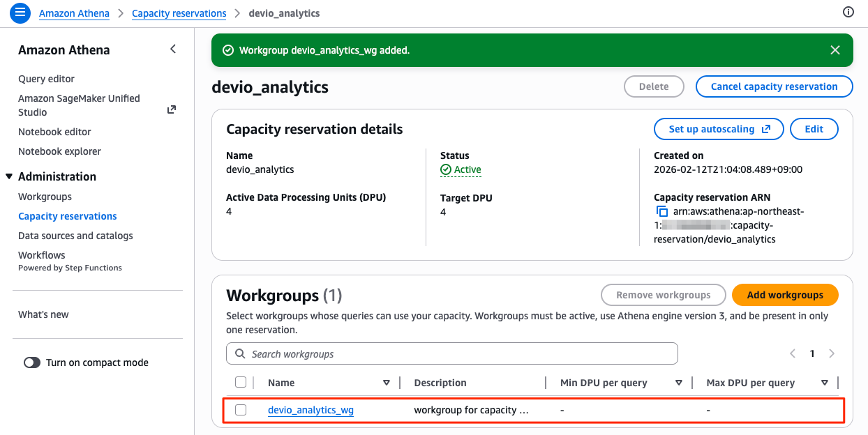Image resolution: width=868 pixels, height=435 pixels.
Task: Click external link icon beside SageMaker Unified Studio
Action: [172, 109]
